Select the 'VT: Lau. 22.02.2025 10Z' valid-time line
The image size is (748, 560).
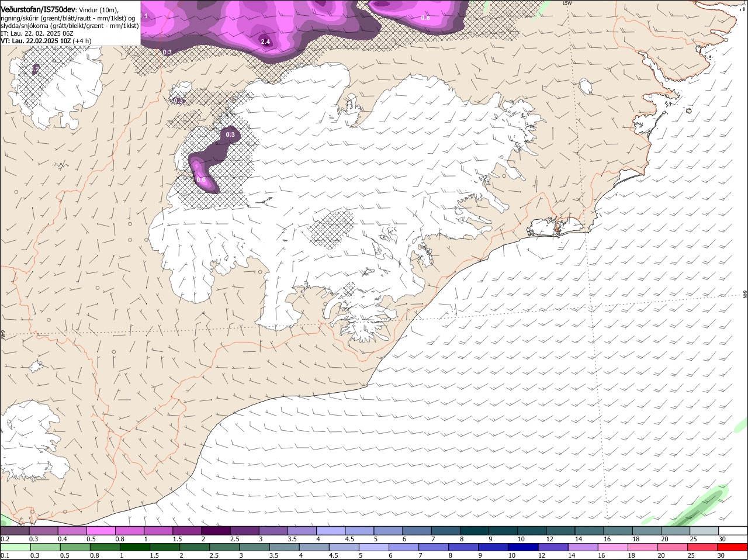[36, 41]
